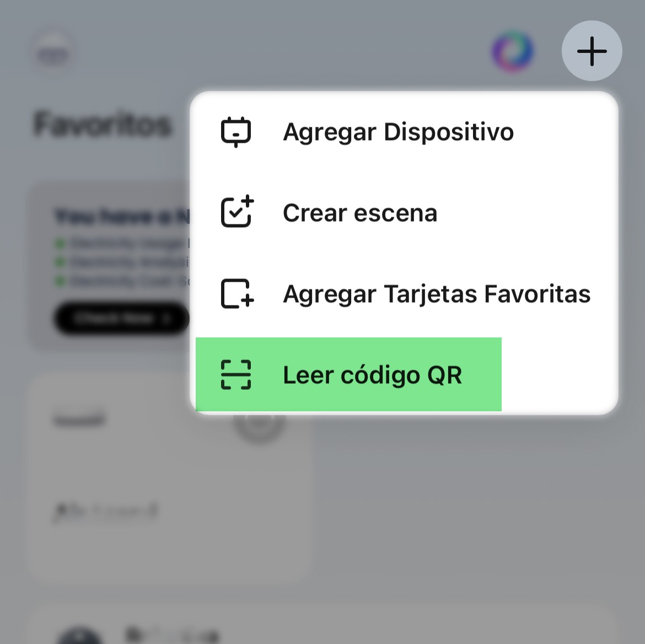Tap the text on the bottom card
This screenshot has height=644, width=645.
172,634
